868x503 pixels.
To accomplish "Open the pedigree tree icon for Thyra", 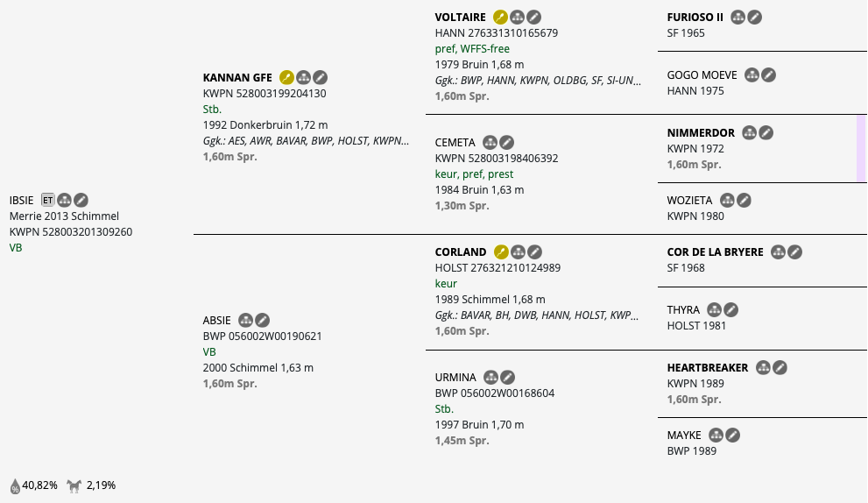I will (714, 310).
